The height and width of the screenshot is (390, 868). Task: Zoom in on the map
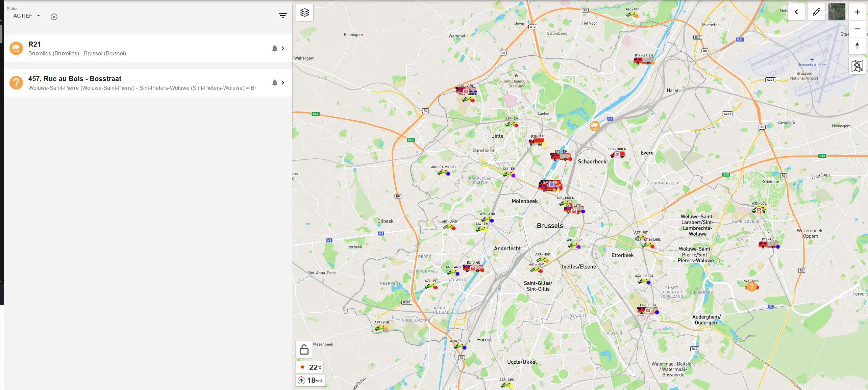(x=857, y=12)
